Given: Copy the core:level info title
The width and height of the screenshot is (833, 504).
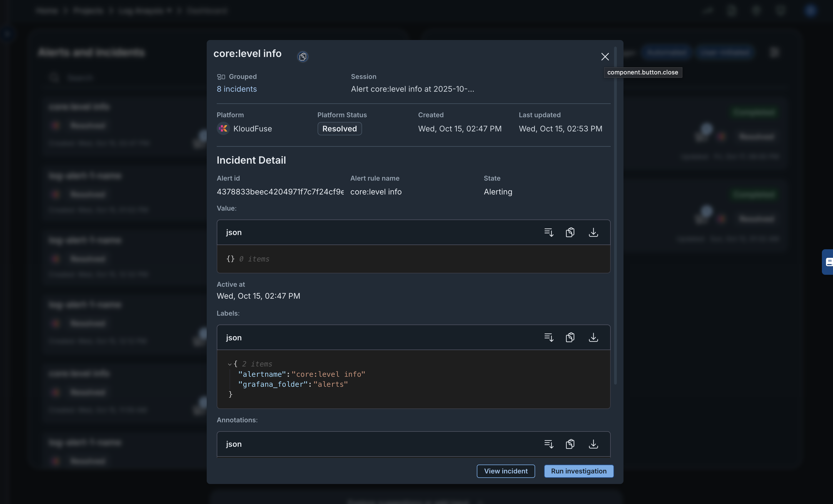Looking at the screenshot, I should [x=303, y=56].
